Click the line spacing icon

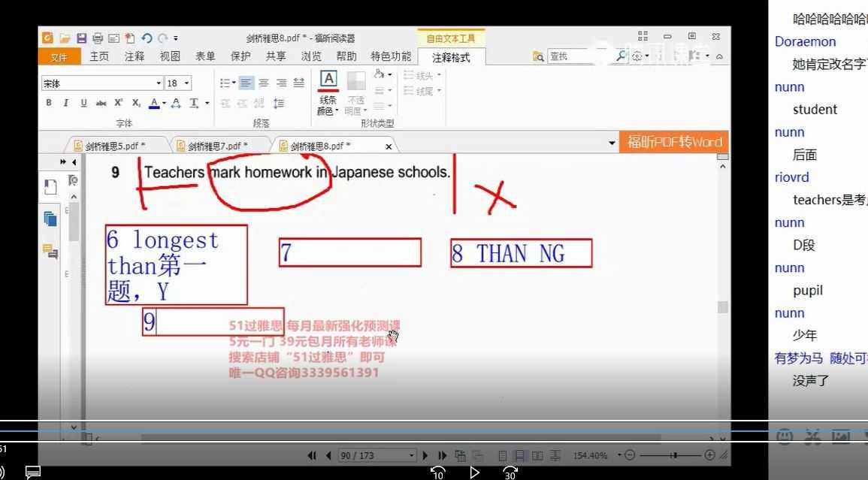279,104
